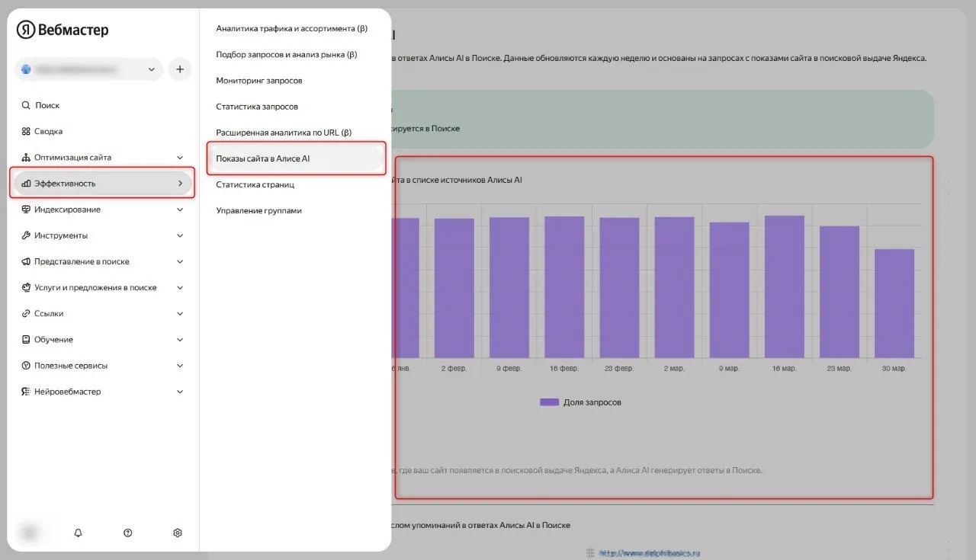Select Управление группами
This screenshot has width=976, height=560.
point(258,210)
